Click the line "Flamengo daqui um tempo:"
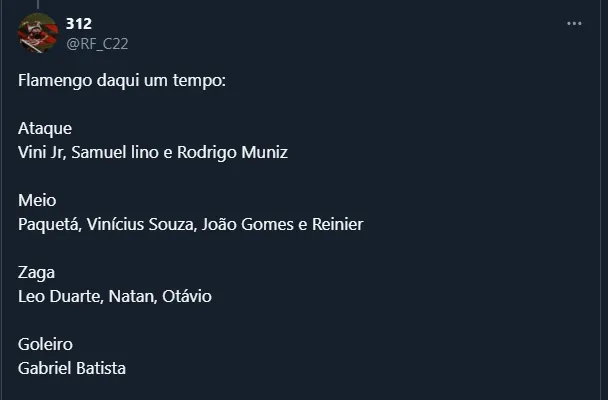Viewport: 608px width, 400px height. click(x=122, y=79)
